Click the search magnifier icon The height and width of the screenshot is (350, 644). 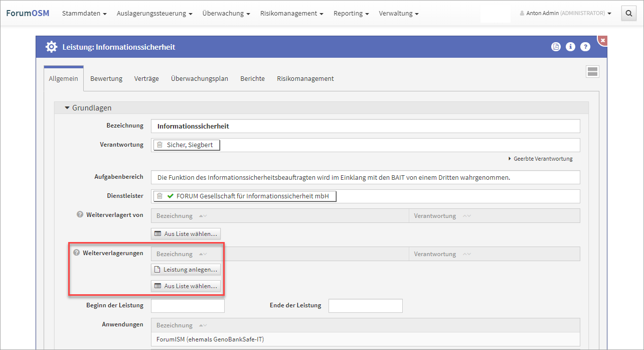628,14
